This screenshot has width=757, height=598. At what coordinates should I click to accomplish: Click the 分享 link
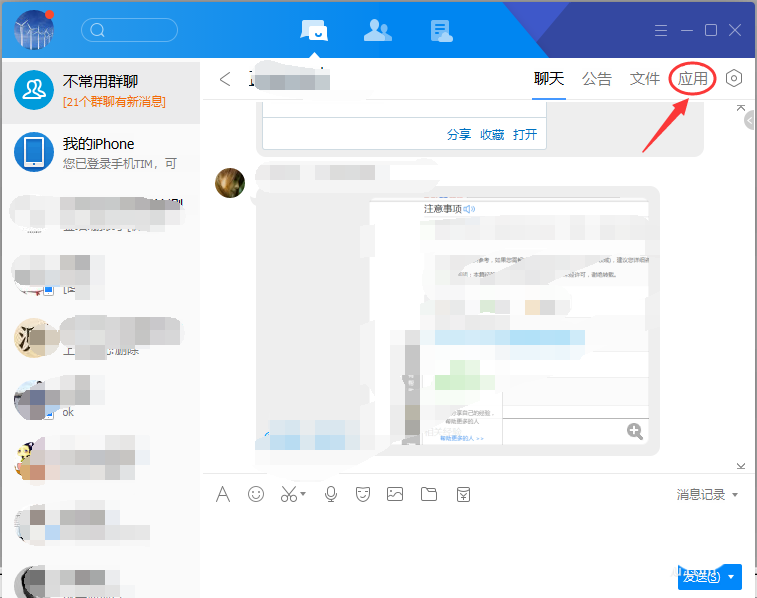pos(459,135)
